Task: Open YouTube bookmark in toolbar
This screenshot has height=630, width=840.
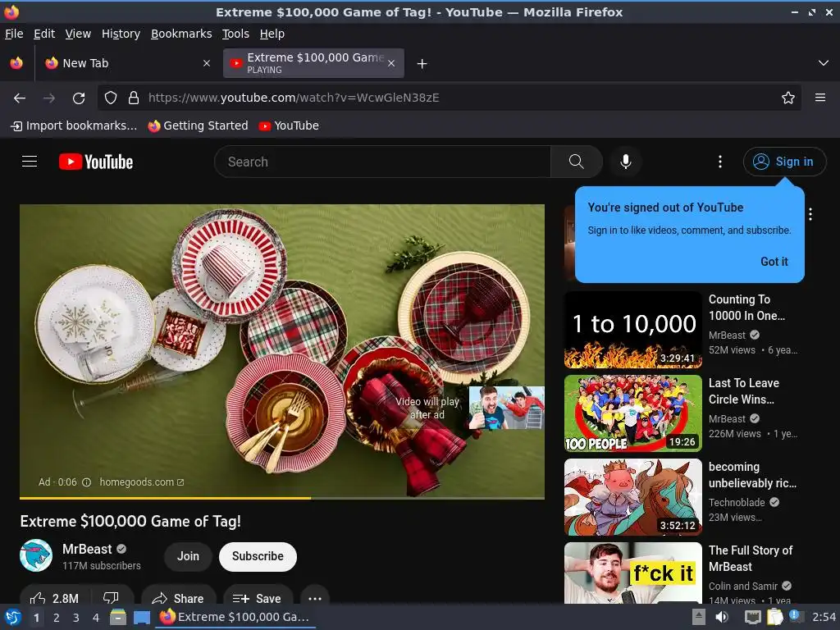Action: point(289,126)
